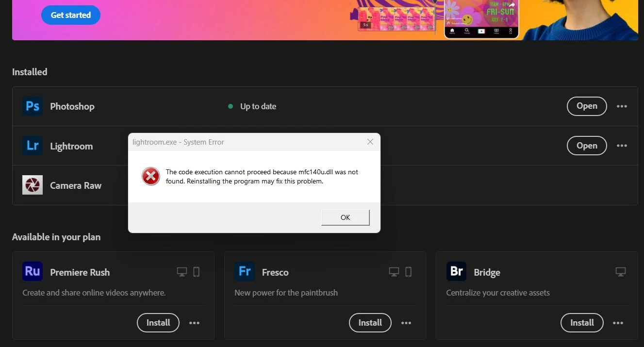This screenshot has height=347, width=644.
Task: Click the desktop icon on Bridge card
Action: tap(621, 272)
